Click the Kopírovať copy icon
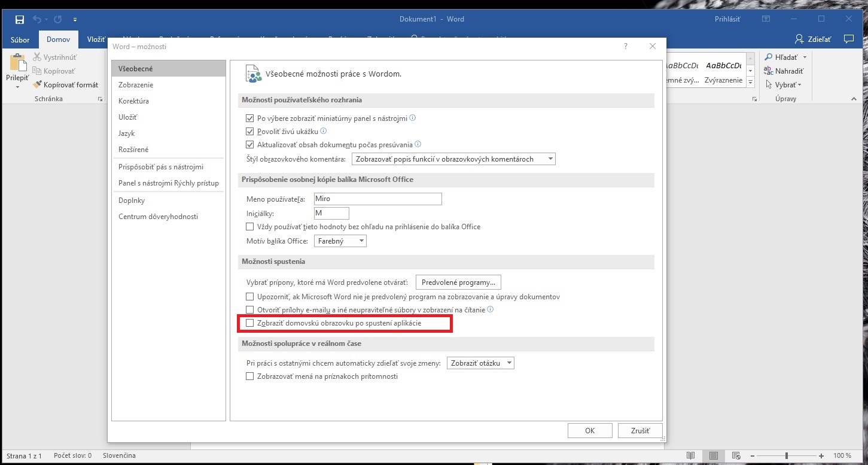This screenshot has height=465, width=868. 38,71
